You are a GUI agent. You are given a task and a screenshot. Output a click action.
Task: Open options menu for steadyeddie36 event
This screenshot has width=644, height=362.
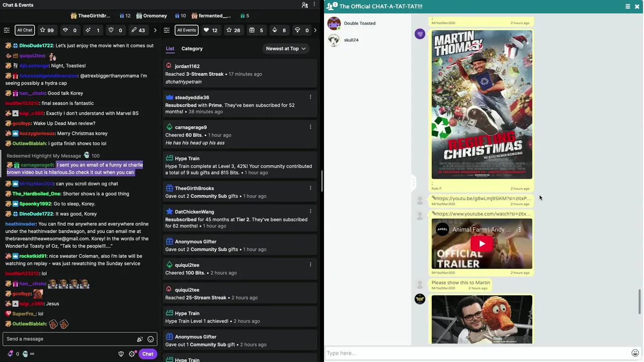point(310,97)
